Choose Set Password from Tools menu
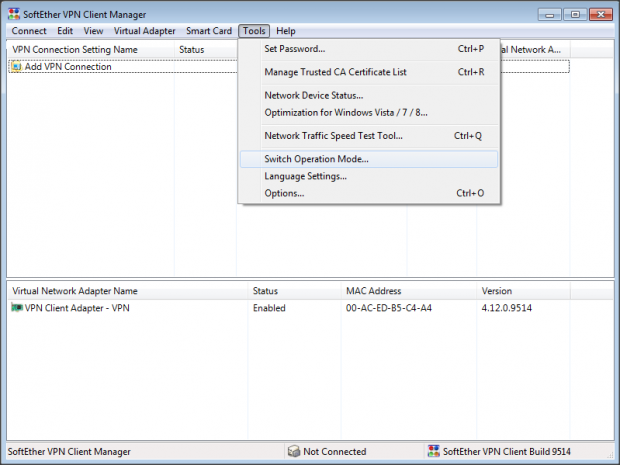 pyautogui.click(x=369, y=49)
